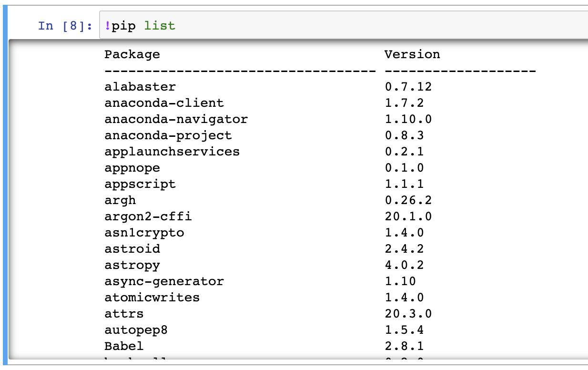Viewport: 588px width, 370px height.
Task: Select the 'alabaster' package name
Action: pyautogui.click(x=140, y=87)
